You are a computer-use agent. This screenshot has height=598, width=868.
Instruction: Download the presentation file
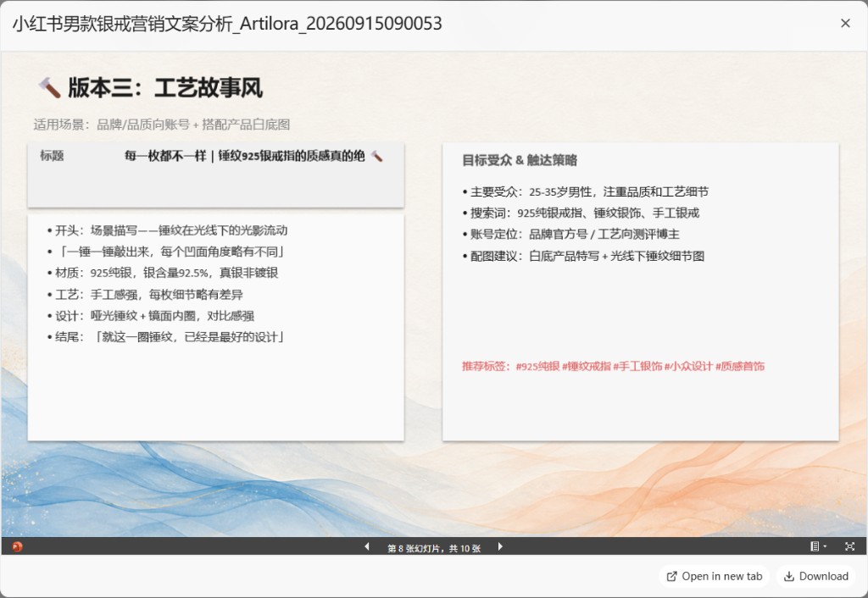(816, 577)
